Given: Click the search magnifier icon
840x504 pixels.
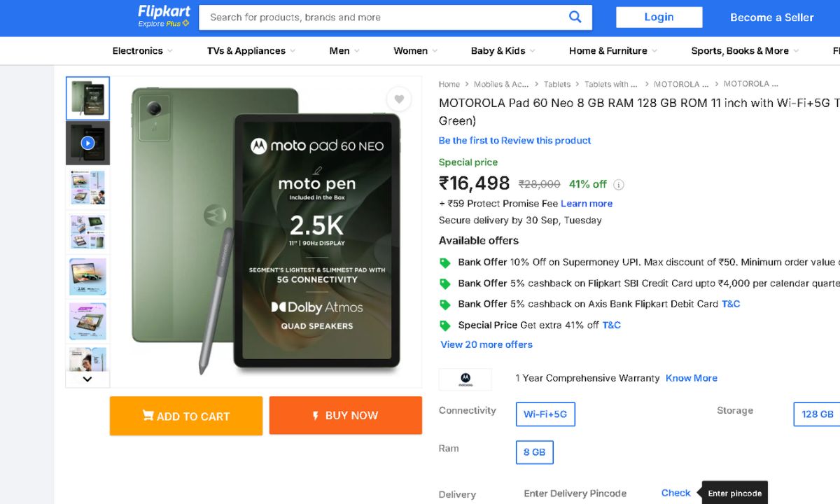Looking at the screenshot, I should (575, 17).
